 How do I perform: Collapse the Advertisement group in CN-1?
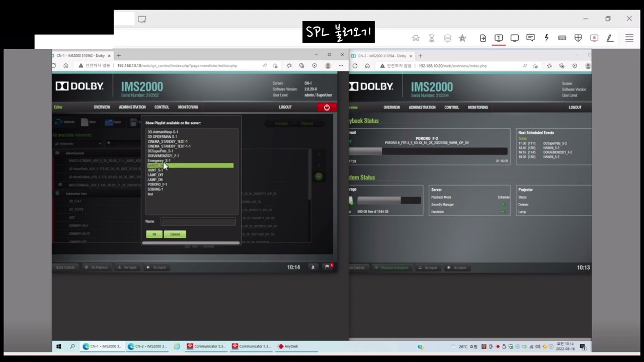[57, 153]
